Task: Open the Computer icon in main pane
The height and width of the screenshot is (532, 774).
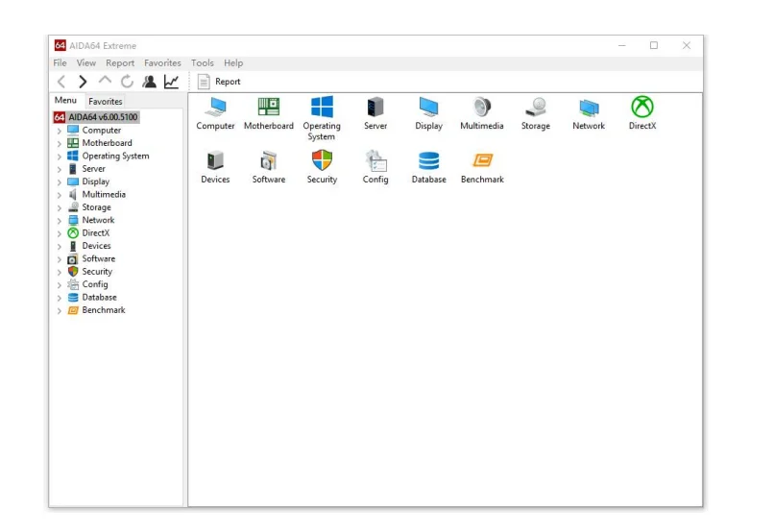Action: (x=216, y=108)
